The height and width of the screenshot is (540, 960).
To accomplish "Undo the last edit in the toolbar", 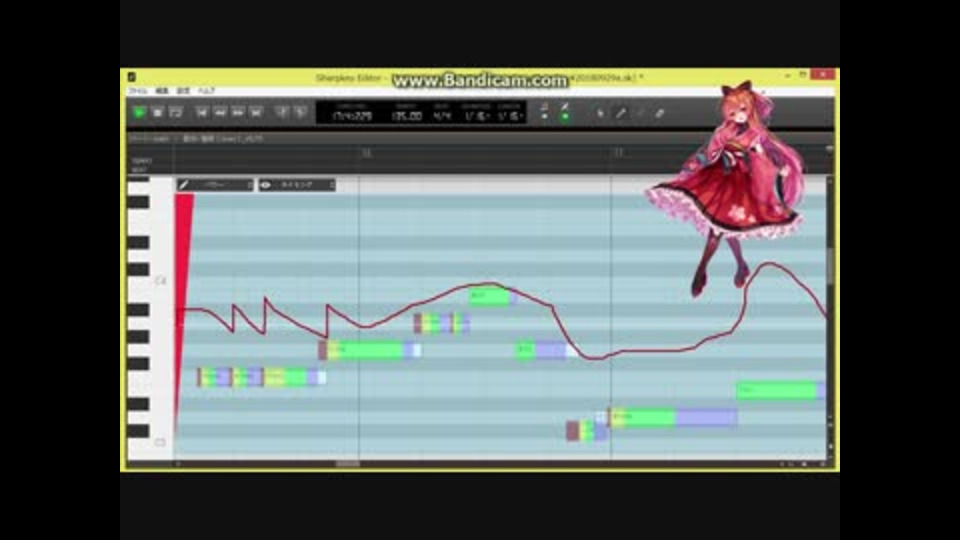I will click(282, 113).
